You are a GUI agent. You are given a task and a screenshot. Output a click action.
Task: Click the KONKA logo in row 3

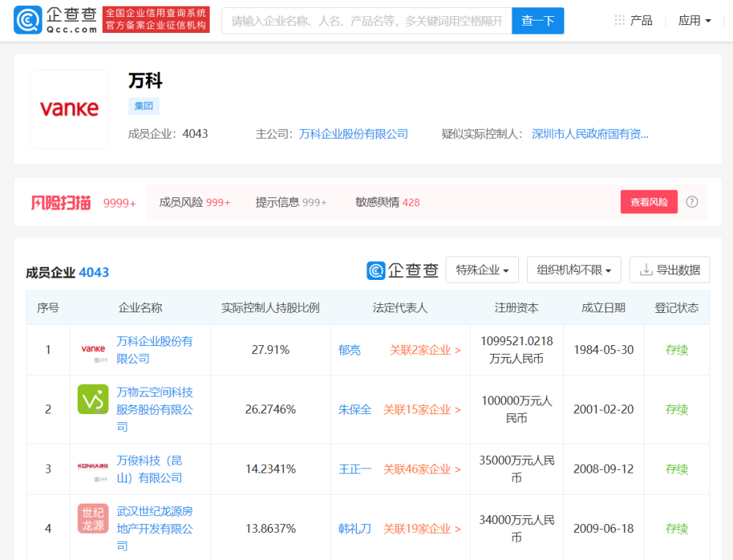point(93,466)
